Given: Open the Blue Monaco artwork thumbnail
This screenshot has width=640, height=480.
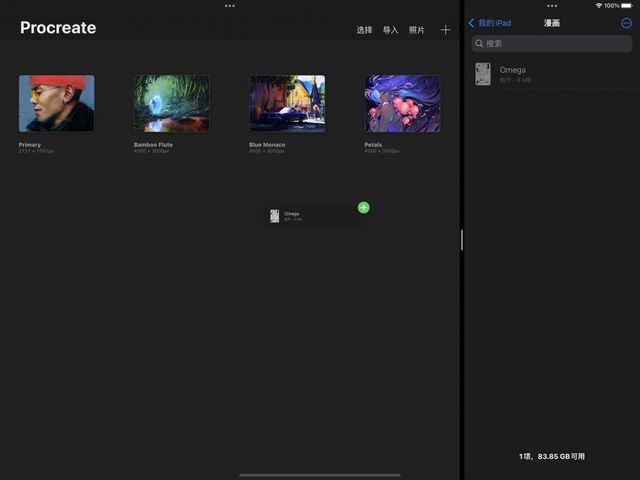Looking at the screenshot, I should coord(287,103).
